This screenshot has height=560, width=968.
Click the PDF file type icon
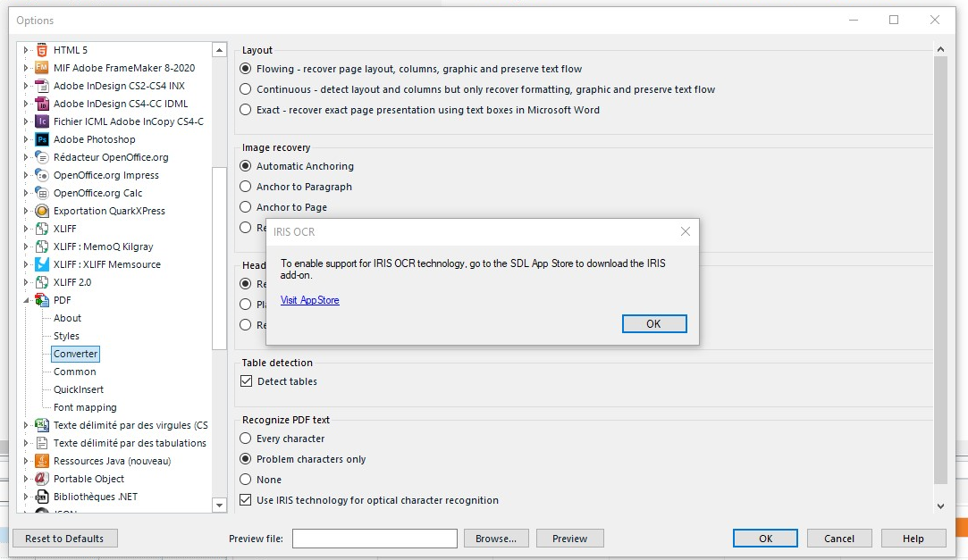(x=42, y=300)
